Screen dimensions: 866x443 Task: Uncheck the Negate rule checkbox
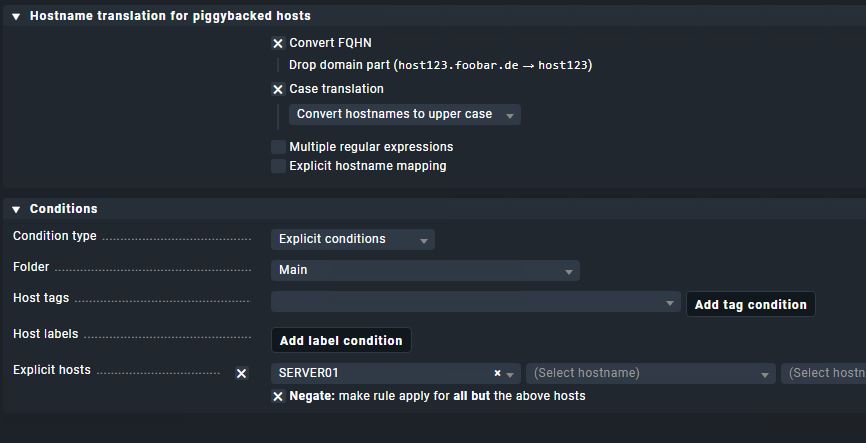click(278, 396)
